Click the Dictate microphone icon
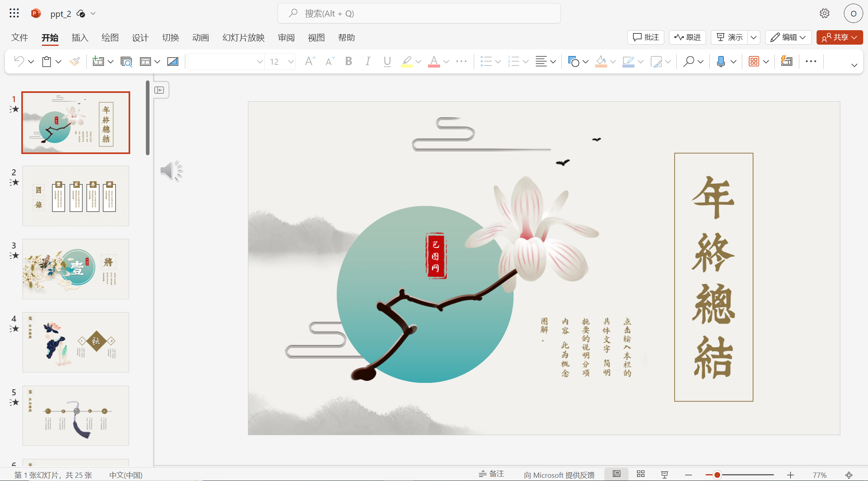The width and height of the screenshot is (868, 481). point(721,61)
